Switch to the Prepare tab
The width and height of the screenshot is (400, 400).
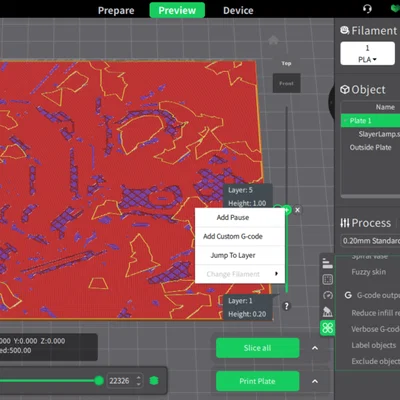pos(116,11)
